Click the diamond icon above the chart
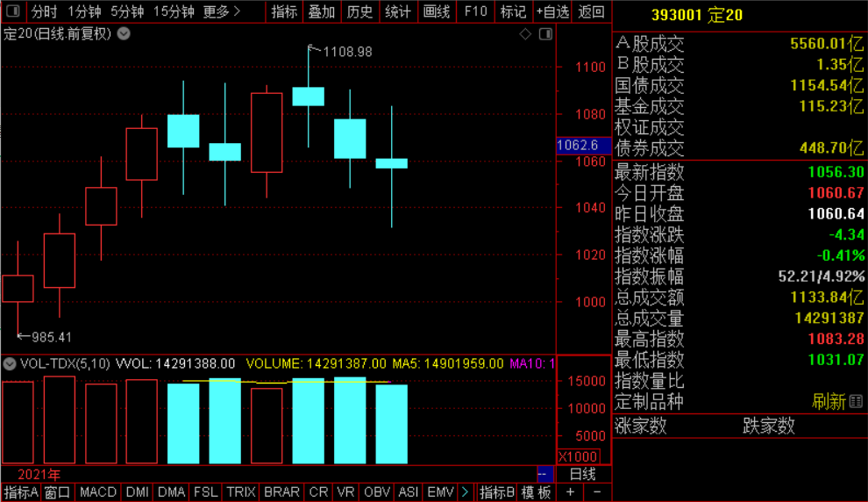Image resolution: width=868 pixels, height=502 pixels. click(525, 34)
